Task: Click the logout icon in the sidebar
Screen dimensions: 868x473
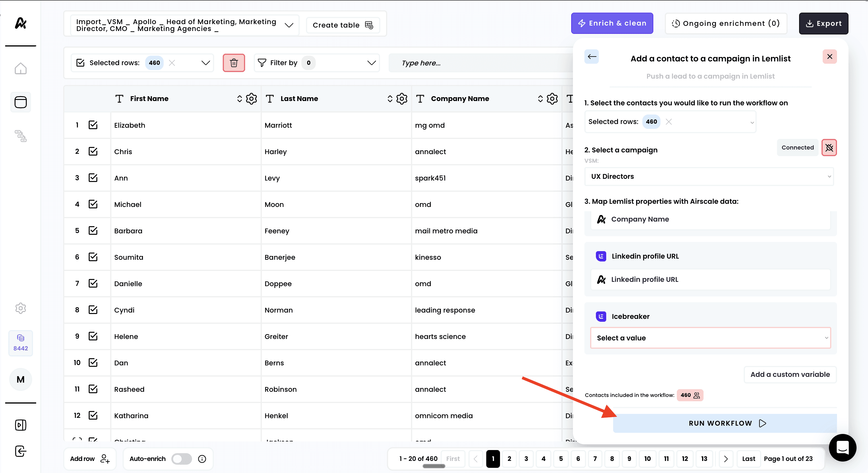Action: 21,451
